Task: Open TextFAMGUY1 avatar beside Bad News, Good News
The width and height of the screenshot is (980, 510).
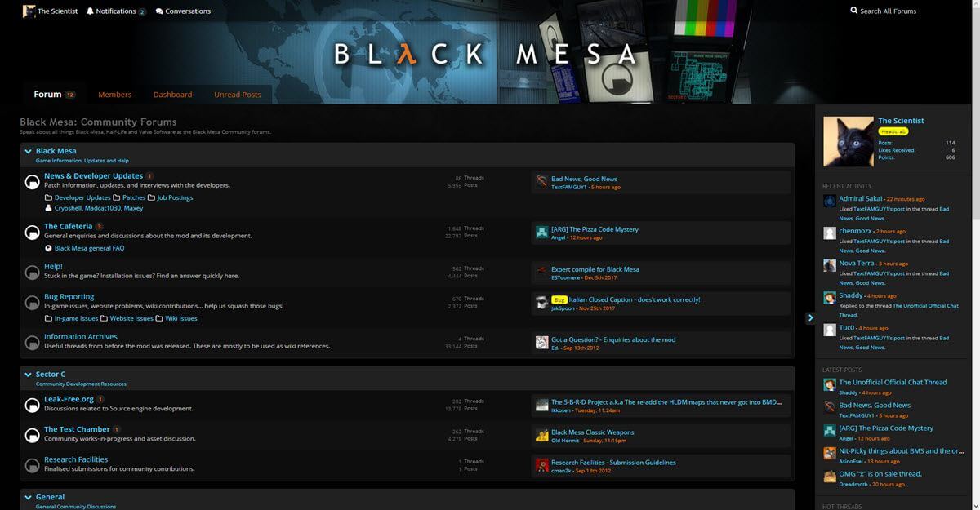Action: pyautogui.click(x=541, y=182)
